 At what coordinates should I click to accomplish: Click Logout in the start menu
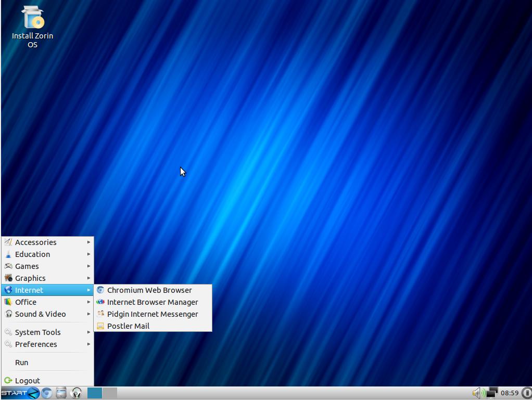pyautogui.click(x=27, y=381)
